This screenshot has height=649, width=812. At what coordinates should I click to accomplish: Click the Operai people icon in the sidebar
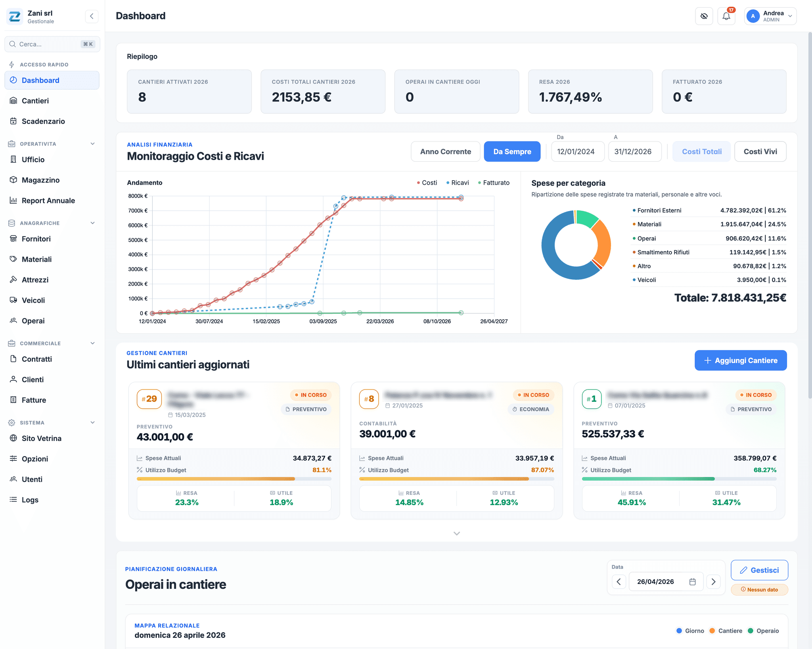(13, 321)
